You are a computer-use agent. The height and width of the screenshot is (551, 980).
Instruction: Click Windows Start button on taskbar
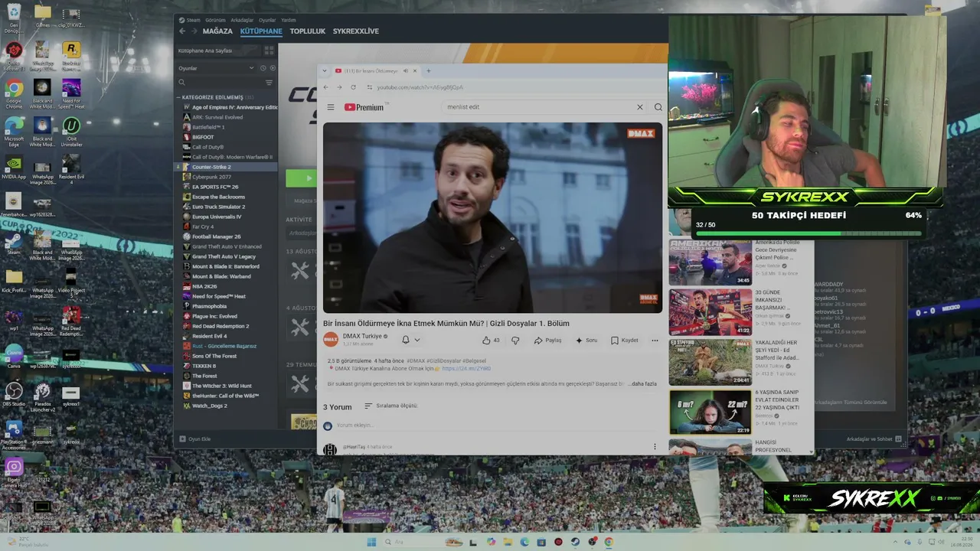[371, 542]
